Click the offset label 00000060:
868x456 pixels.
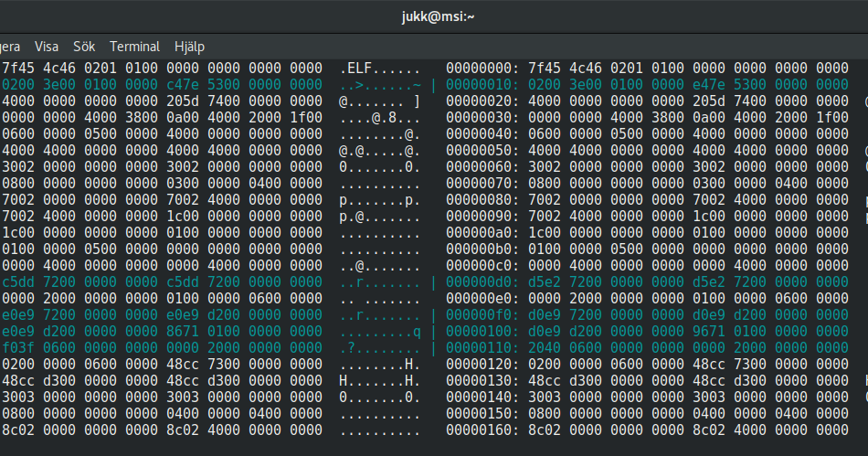point(482,166)
